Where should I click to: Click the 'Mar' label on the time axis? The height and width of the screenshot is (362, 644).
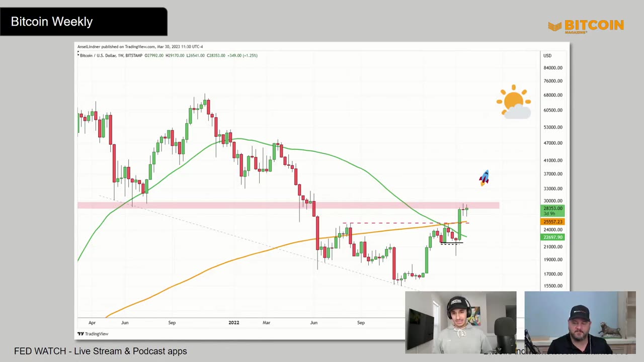[266, 323]
